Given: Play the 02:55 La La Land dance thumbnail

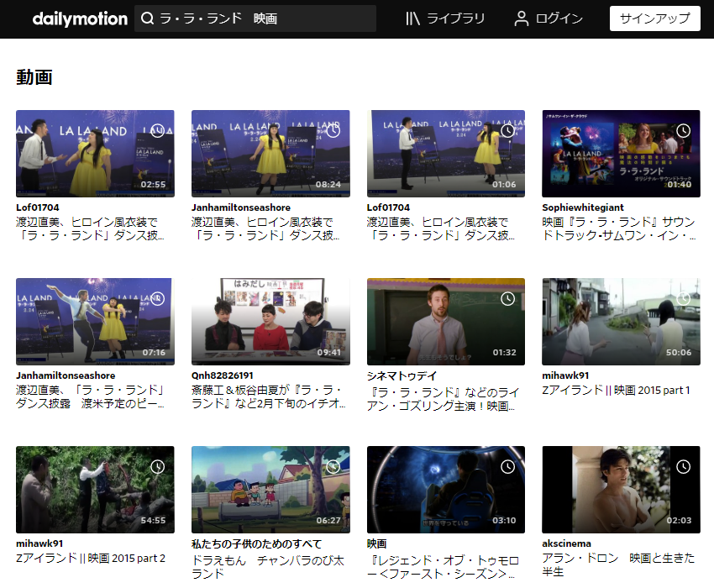Looking at the screenshot, I should pos(95,154).
